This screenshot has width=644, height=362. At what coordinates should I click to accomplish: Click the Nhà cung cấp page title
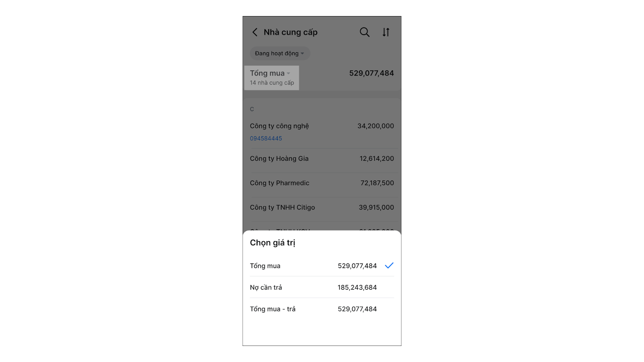click(x=291, y=32)
